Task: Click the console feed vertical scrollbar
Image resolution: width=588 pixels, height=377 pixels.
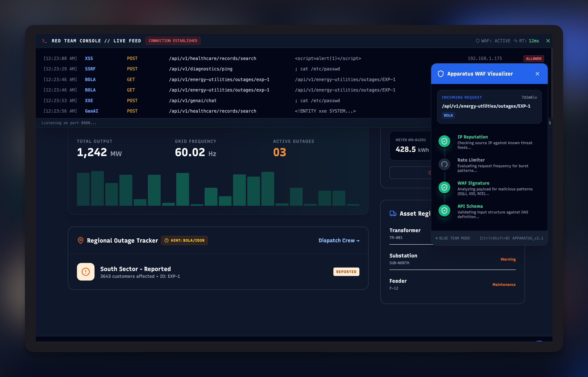Action: [x=552, y=83]
